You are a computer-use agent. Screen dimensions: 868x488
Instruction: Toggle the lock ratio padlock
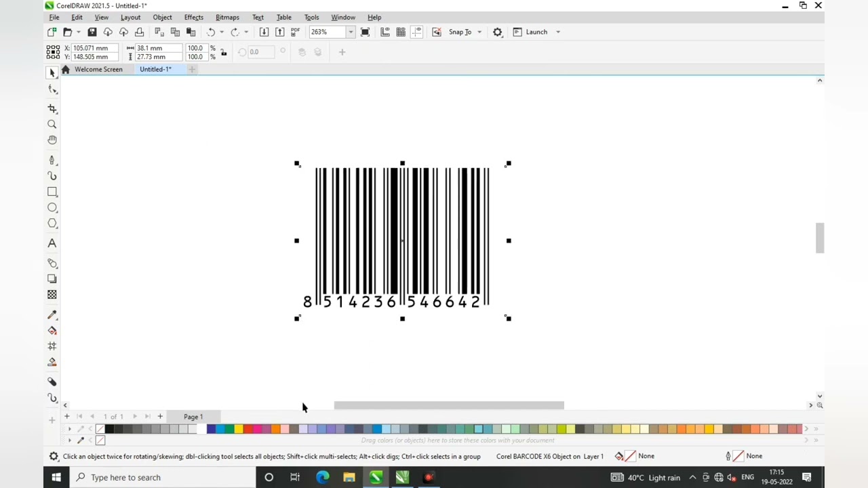pos(223,52)
